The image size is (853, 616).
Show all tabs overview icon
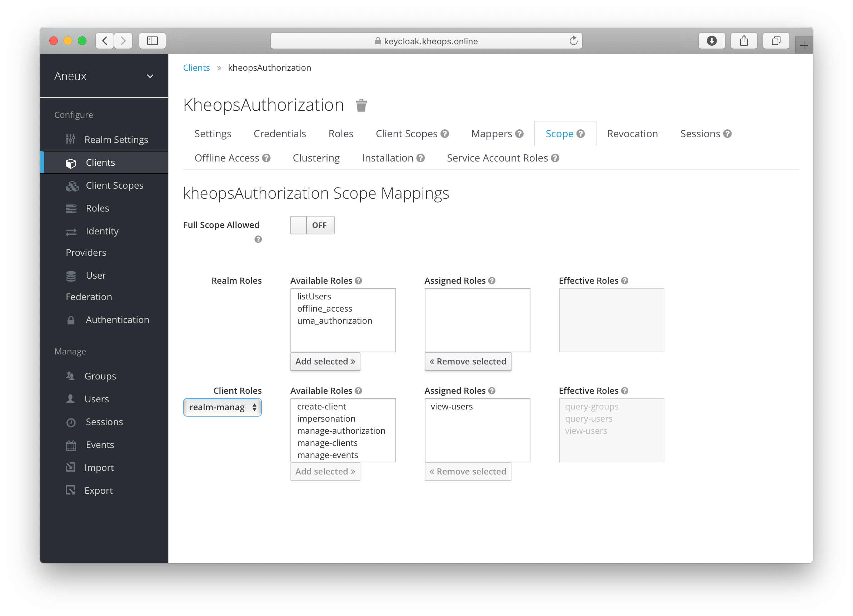pyautogui.click(x=775, y=41)
